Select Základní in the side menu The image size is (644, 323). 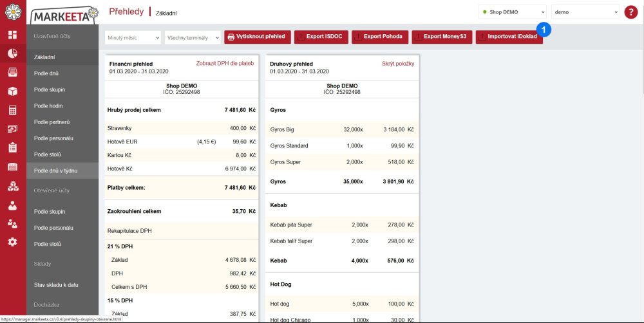tap(62, 57)
